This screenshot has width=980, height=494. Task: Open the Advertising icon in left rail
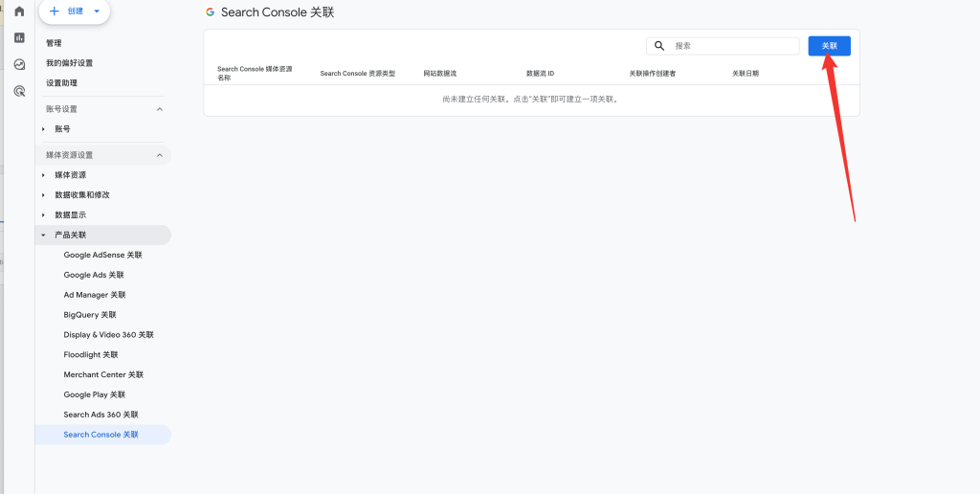tap(19, 91)
